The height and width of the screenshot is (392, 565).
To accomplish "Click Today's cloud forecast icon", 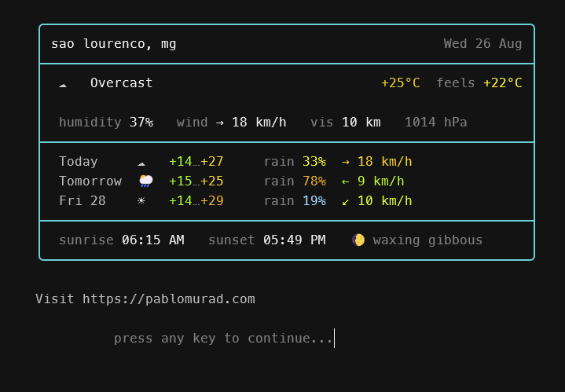I will point(141,163).
